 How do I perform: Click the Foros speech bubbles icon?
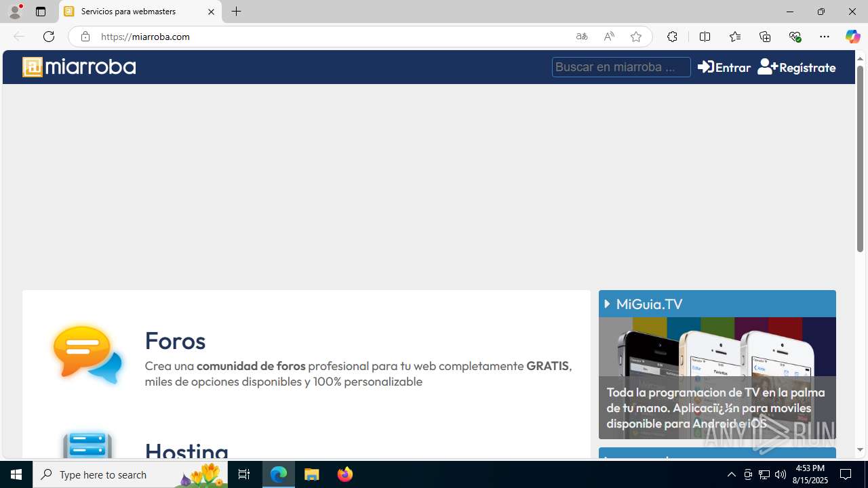(x=87, y=355)
